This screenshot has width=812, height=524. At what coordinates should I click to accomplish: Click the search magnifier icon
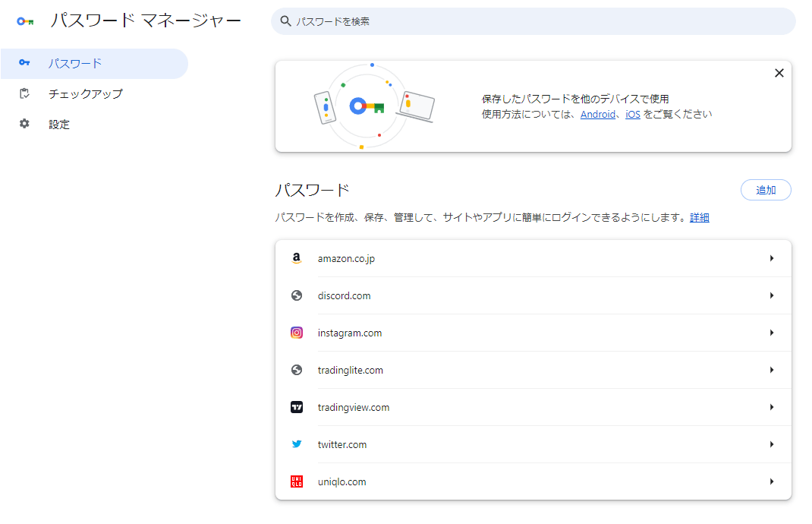(285, 21)
